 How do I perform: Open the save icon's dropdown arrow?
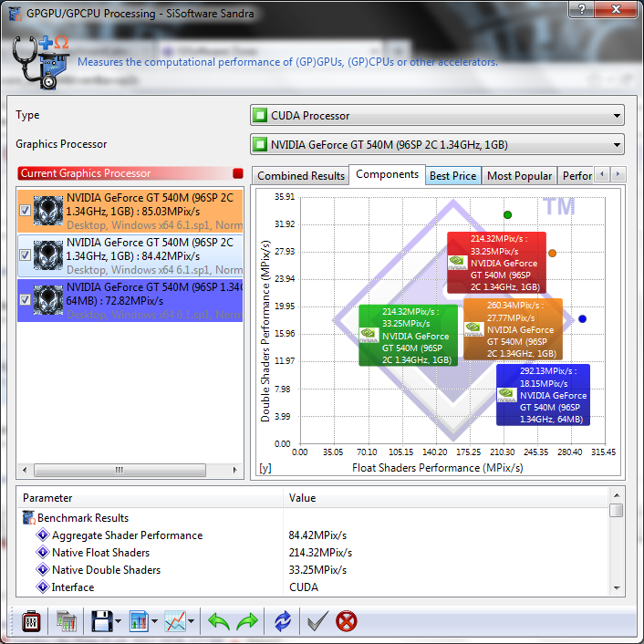click(x=119, y=621)
